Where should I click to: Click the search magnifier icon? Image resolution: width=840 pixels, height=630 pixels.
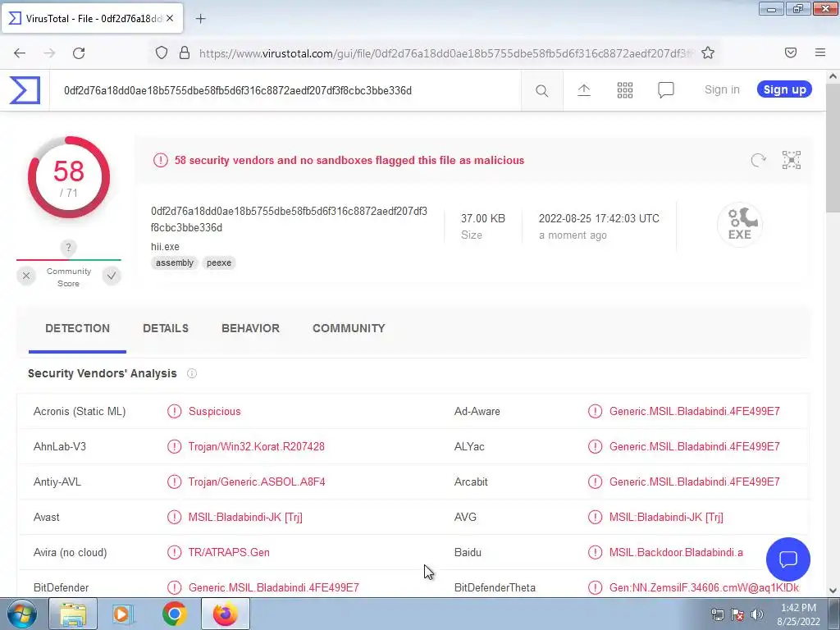541,90
